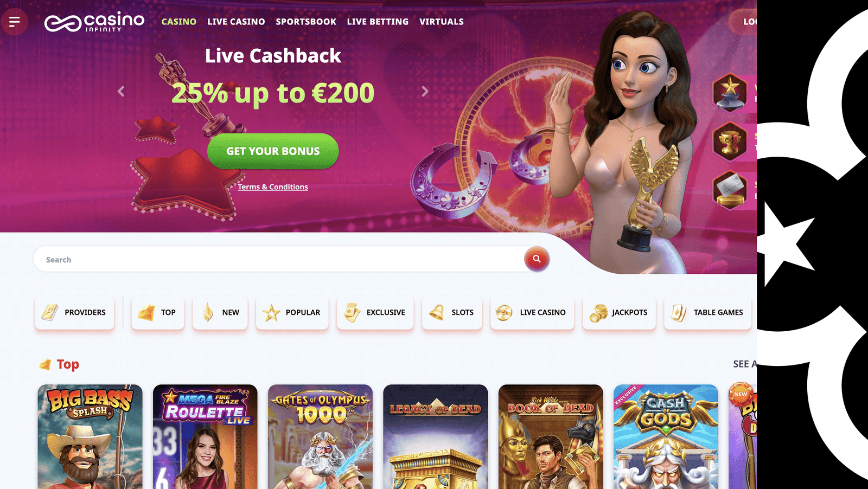The height and width of the screenshot is (489, 868).
Task: Show the next banner slide
Action: tap(425, 92)
